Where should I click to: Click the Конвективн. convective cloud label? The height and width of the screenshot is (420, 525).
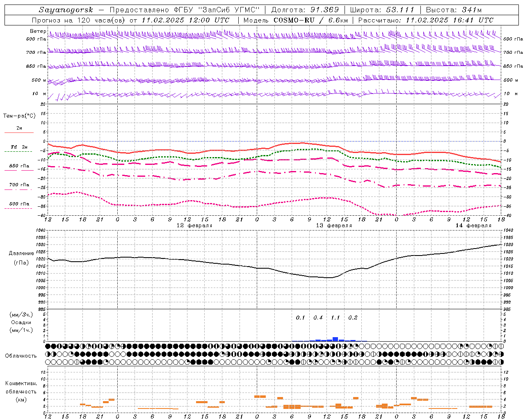point(21,383)
